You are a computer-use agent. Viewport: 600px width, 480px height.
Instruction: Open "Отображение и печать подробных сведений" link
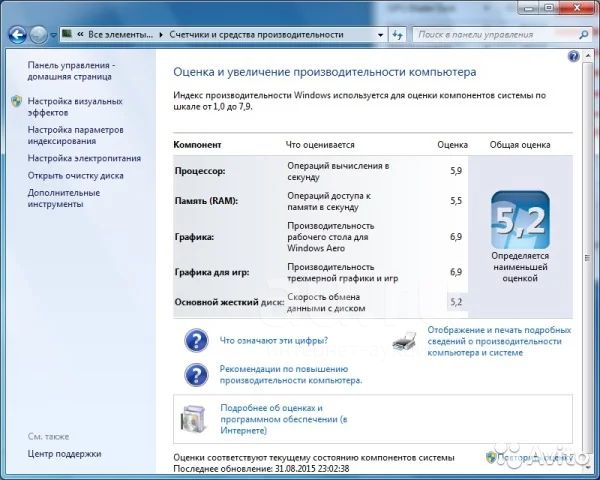coord(499,341)
